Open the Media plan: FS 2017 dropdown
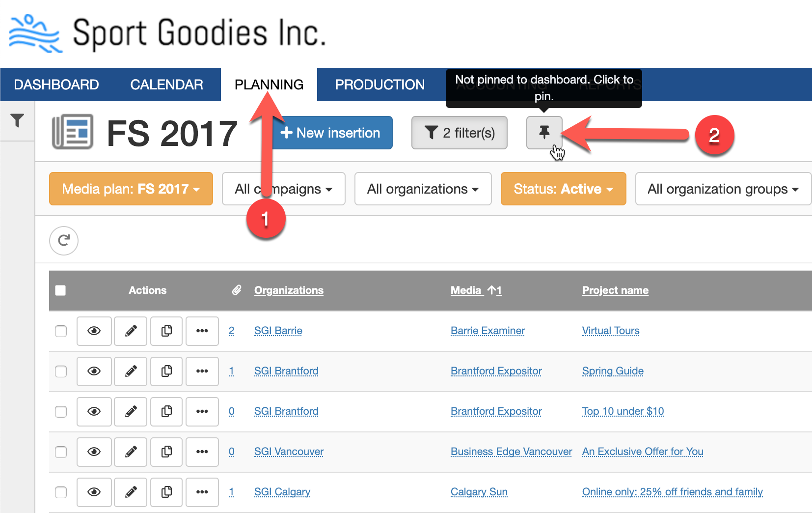The image size is (812, 513). click(131, 189)
